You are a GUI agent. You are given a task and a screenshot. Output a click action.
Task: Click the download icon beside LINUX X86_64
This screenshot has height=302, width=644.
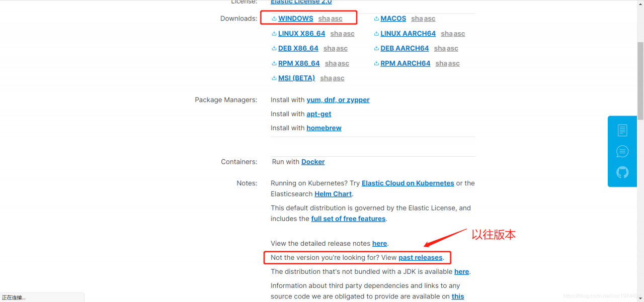pyautogui.click(x=274, y=34)
